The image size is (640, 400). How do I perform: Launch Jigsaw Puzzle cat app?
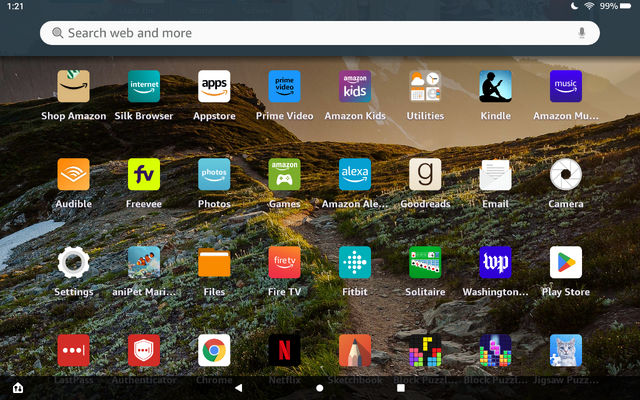[566, 350]
